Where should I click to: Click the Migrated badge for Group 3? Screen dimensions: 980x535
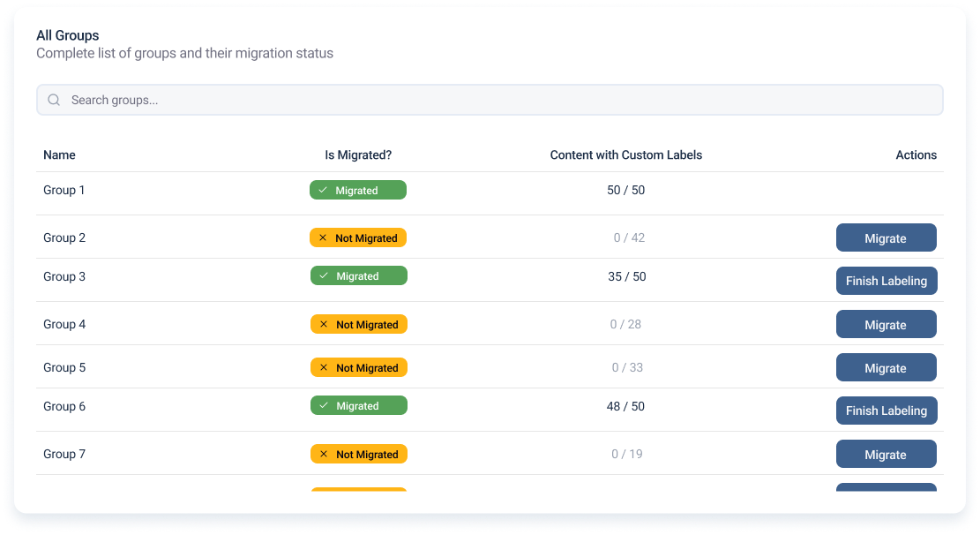(x=359, y=276)
